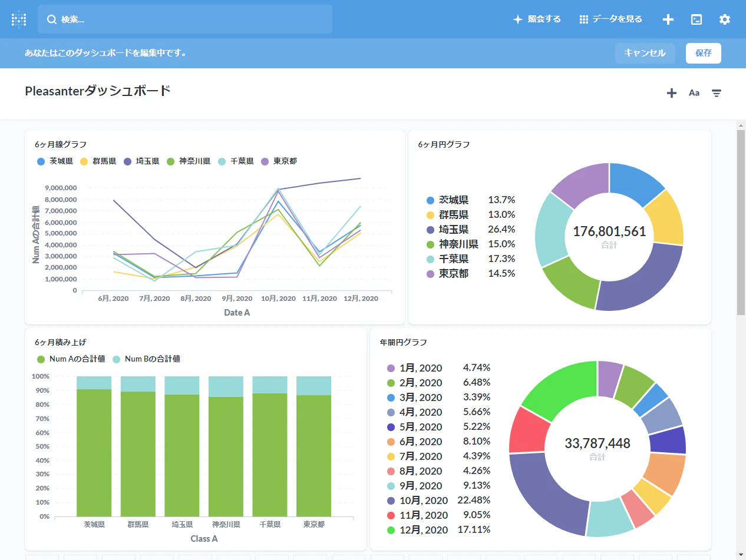Click the 33,787,448 total value
This screenshot has width=746, height=560.
(598, 443)
